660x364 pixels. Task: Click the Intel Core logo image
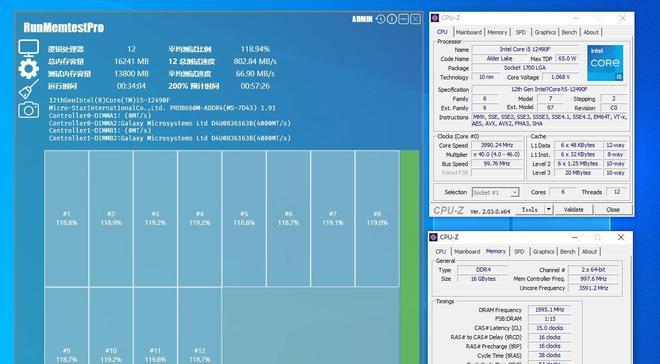tap(605, 63)
